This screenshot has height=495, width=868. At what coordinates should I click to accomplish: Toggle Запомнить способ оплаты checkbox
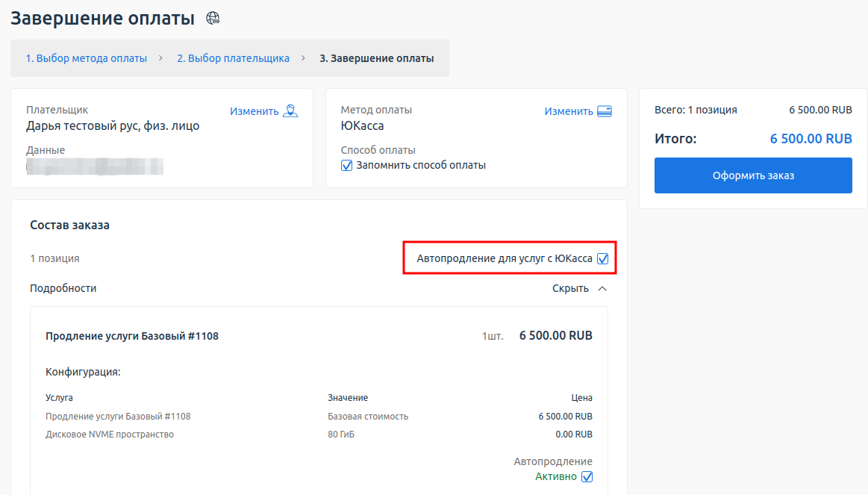(346, 166)
